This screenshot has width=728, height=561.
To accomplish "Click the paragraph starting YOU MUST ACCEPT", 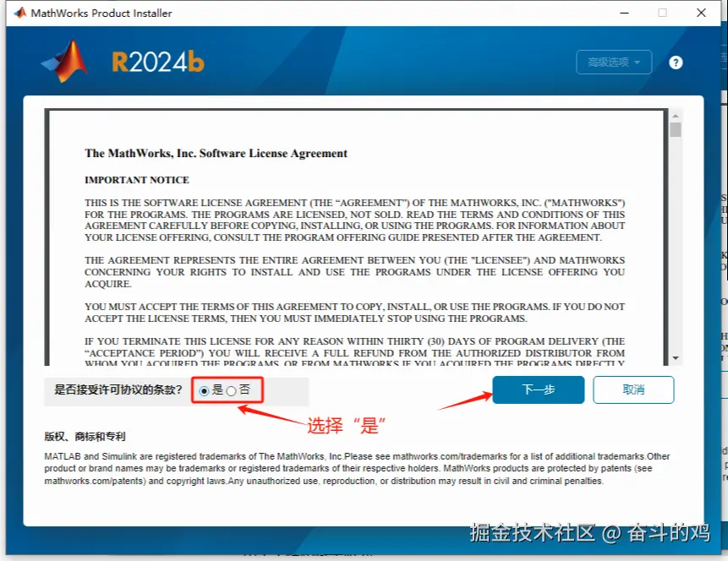I will [x=355, y=313].
